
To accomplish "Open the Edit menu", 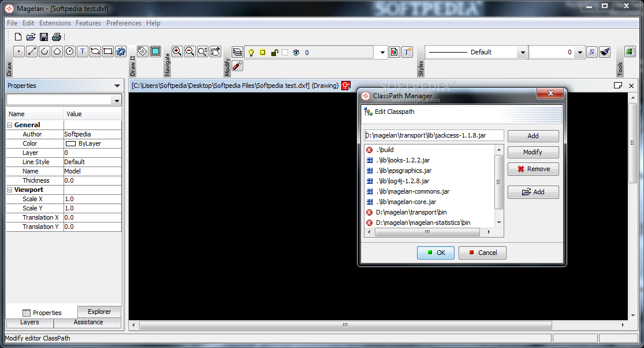I will click(28, 23).
